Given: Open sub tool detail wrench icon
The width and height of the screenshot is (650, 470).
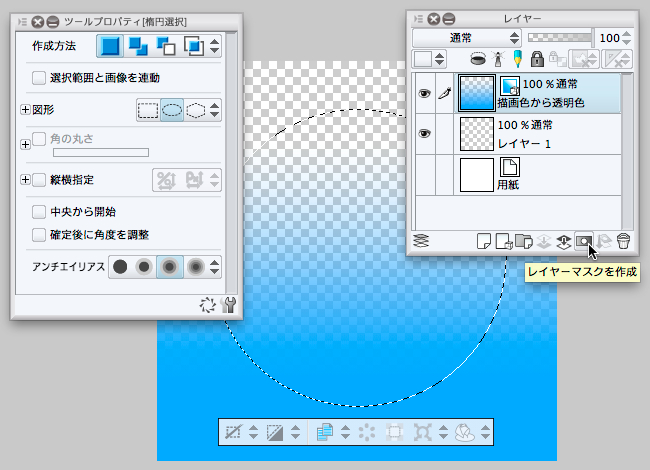Looking at the screenshot, I should click(x=228, y=305).
